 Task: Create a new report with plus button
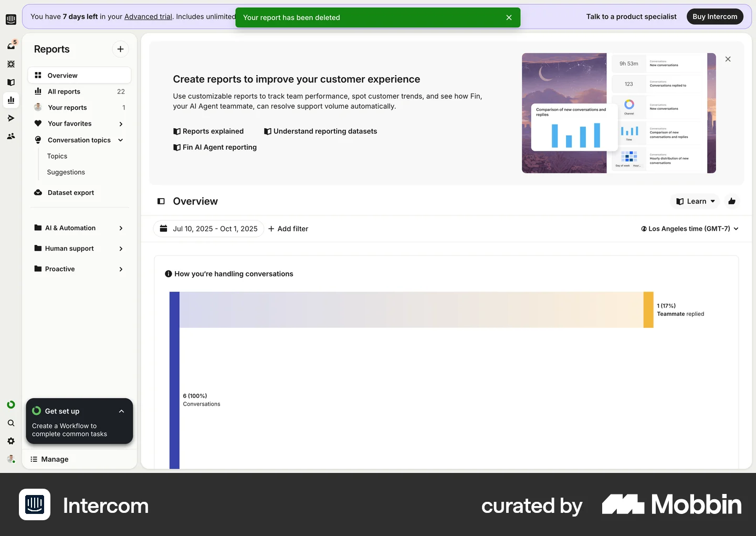[120, 49]
